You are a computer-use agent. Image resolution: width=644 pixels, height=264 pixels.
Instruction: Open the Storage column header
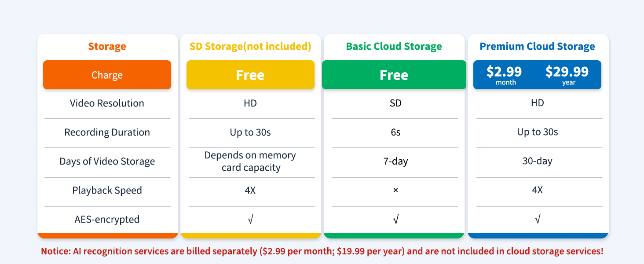point(107,46)
